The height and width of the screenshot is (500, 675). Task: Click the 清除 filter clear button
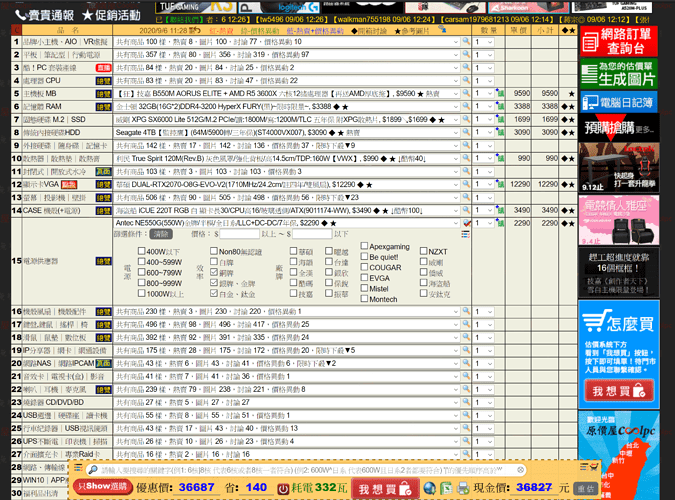[x=161, y=234]
